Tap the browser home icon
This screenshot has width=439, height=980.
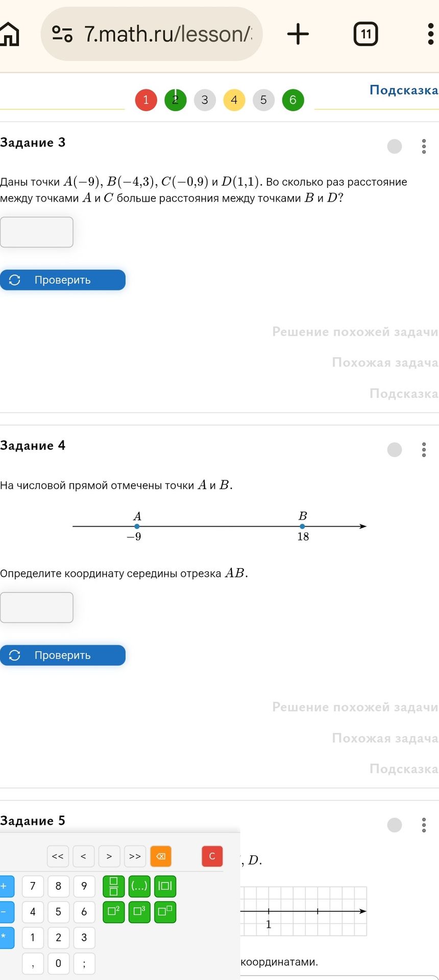click(x=9, y=34)
